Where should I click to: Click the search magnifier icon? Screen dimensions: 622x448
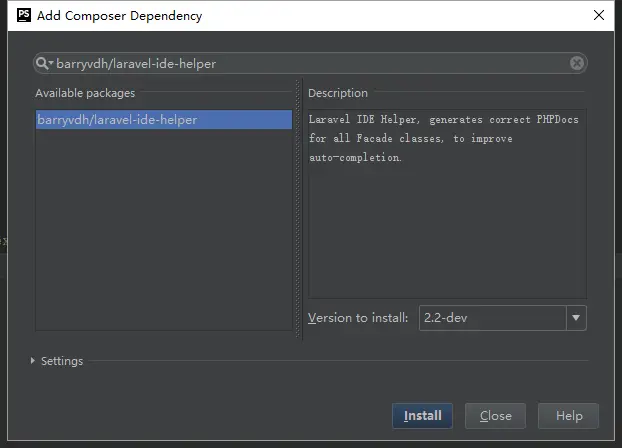tap(44, 63)
